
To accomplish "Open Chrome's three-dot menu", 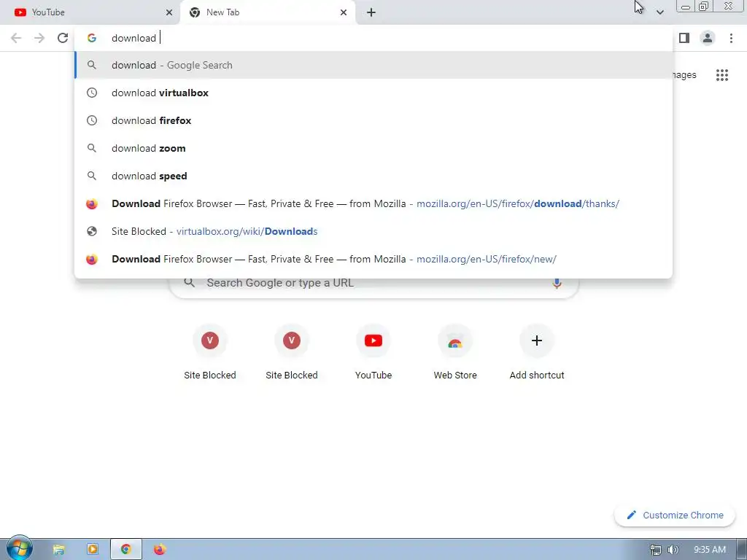I will click(x=731, y=38).
